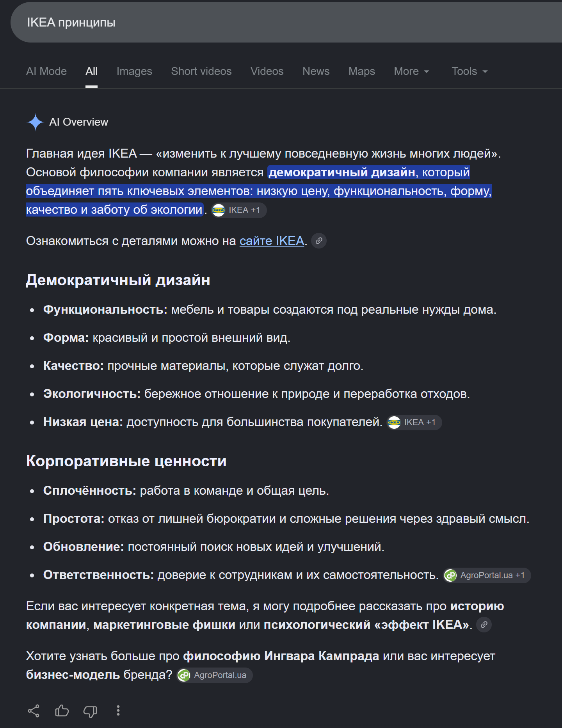Click the share icon below the overview
This screenshot has height=728, width=562.
[x=34, y=711]
